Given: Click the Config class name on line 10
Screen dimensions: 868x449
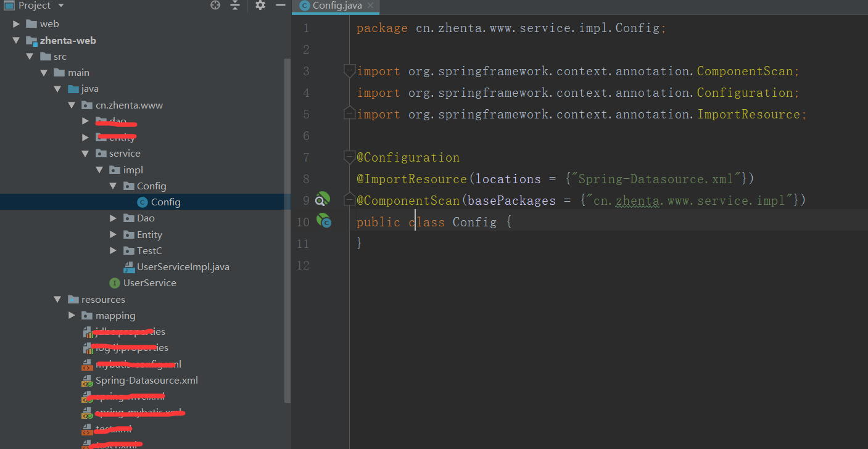Looking at the screenshot, I should pyautogui.click(x=474, y=222).
